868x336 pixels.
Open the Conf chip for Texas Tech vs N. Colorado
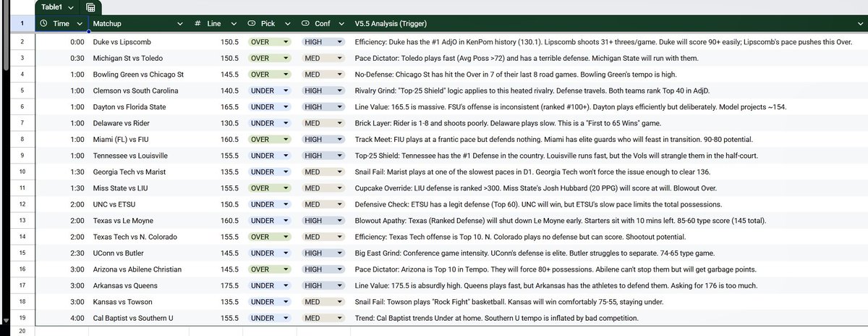pyautogui.click(x=323, y=237)
